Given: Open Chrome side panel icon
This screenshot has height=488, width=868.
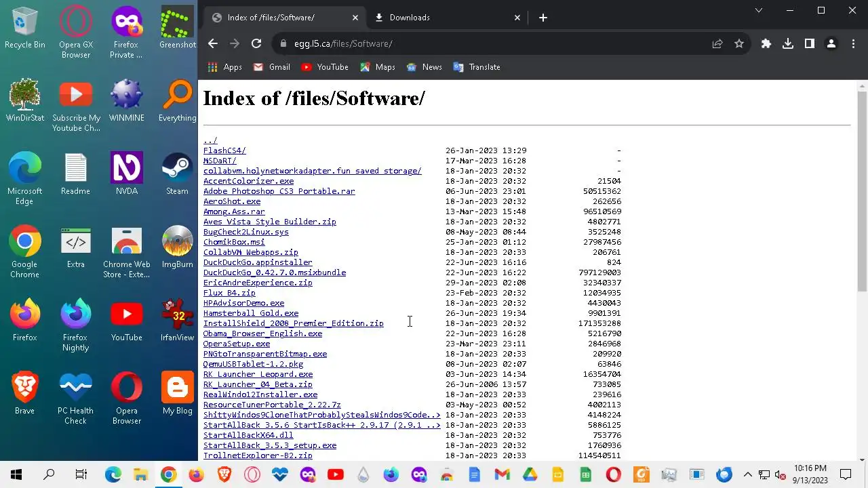Looking at the screenshot, I should coord(810,43).
